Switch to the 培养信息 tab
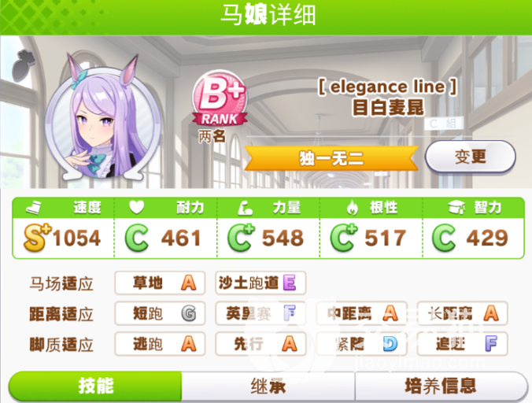 (x=441, y=386)
